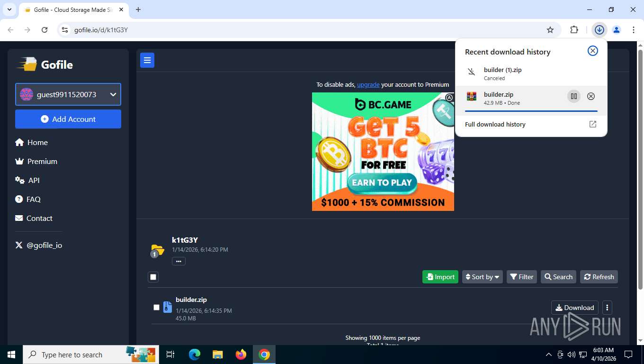Viewport: 644px width, 364px height.
Task: Open API in sidebar
Action: click(27, 180)
